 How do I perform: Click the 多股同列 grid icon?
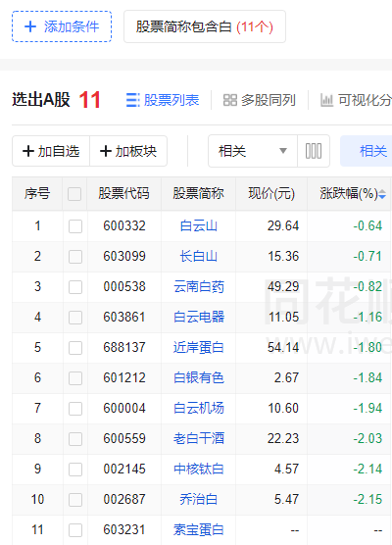pos(229,100)
